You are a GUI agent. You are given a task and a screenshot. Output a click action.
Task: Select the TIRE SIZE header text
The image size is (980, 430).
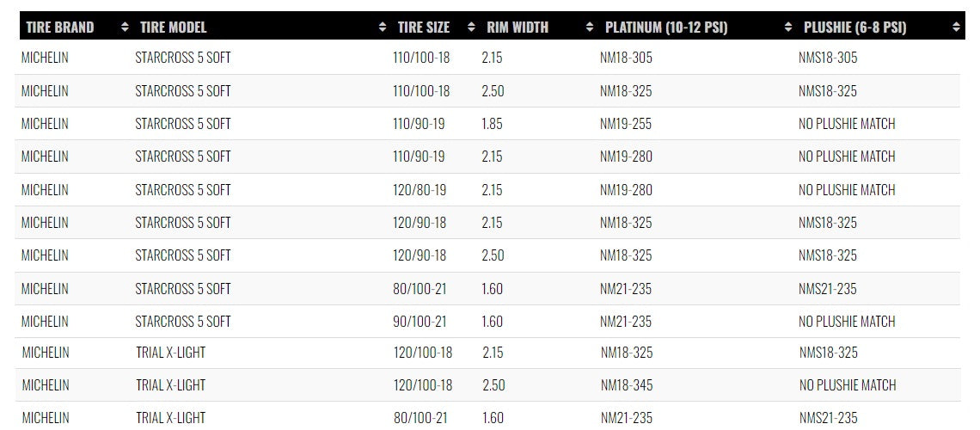pyautogui.click(x=424, y=28)
